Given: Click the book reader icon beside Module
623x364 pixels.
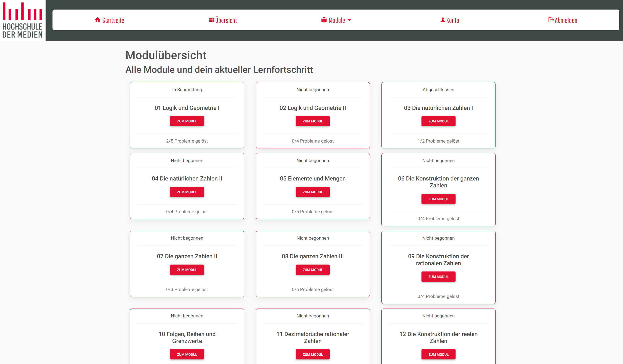Looking at the screenshot, I should click(324, 20).
